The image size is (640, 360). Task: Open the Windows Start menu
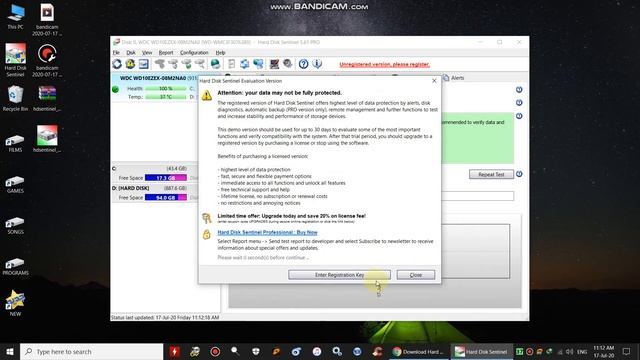(10, 351)
